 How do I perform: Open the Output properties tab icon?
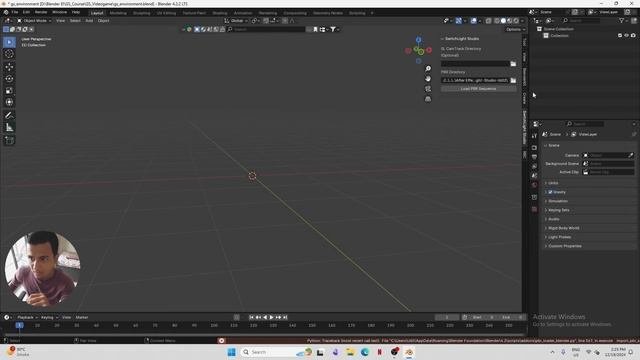pos(534,157)
